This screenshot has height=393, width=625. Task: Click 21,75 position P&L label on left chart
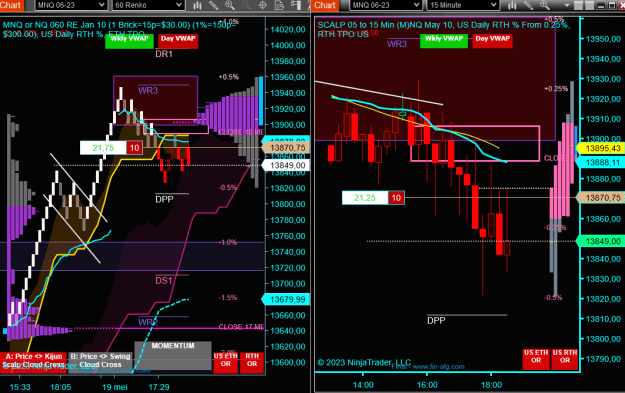(103, 148)
